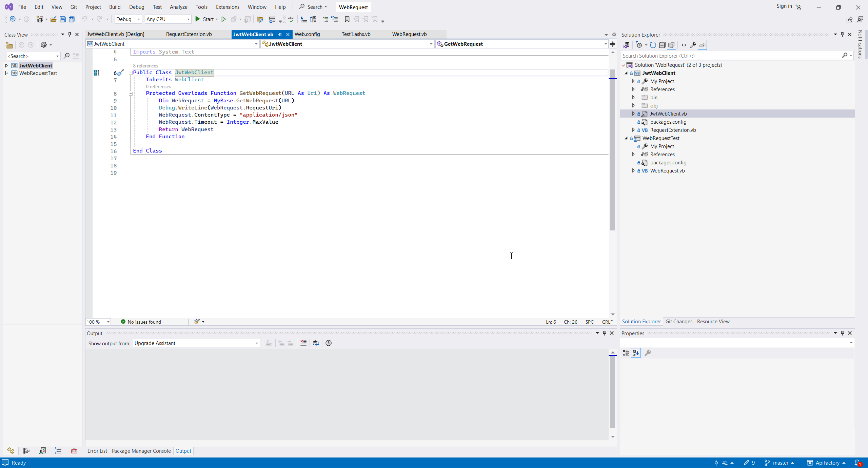
Task: Open Show output from dropdown
Action: pos(196,343)
